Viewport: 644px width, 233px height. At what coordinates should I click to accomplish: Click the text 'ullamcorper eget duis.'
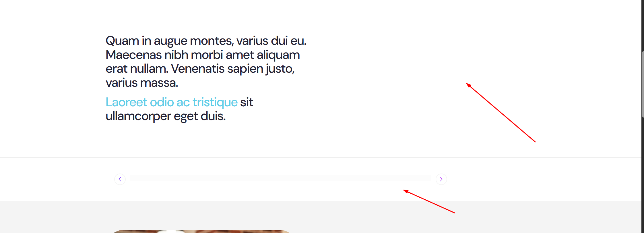point(166,116)
